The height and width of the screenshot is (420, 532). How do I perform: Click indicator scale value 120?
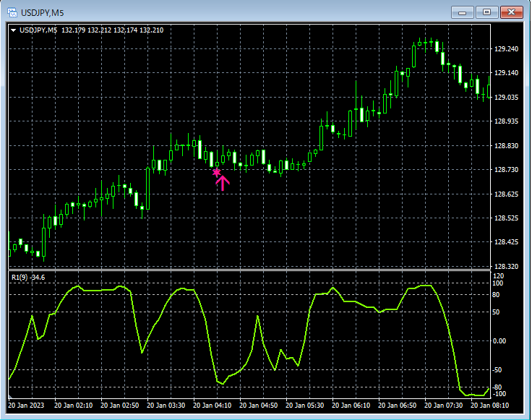[499, 276]
